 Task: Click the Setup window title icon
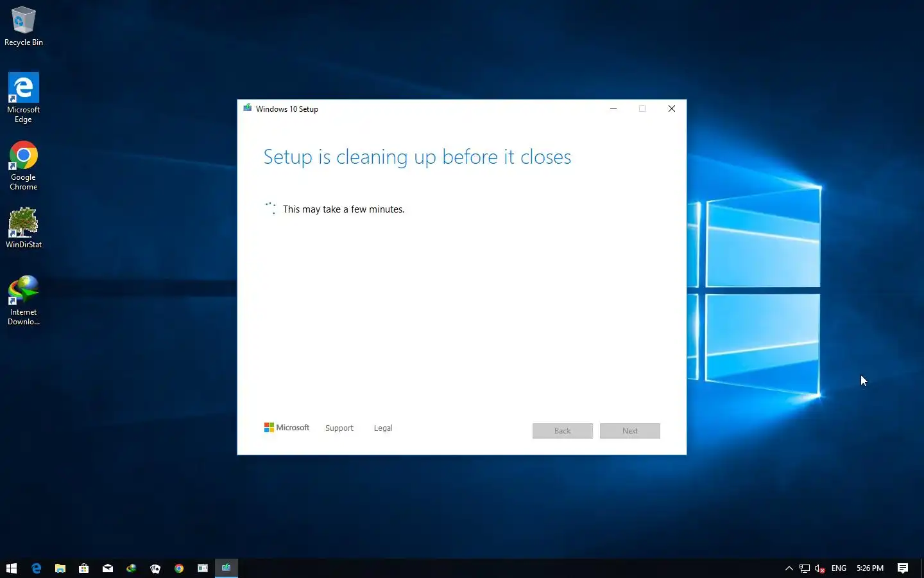coord(248,109)
